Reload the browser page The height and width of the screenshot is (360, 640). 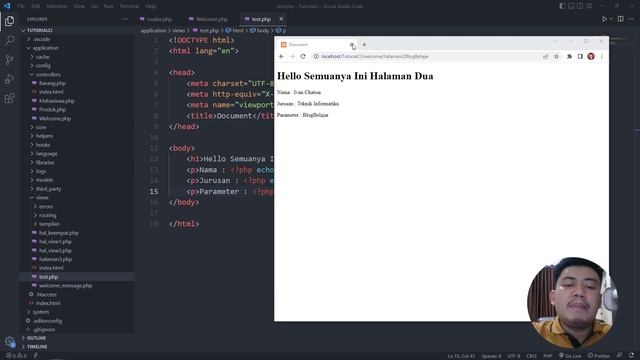click(303, 56)
